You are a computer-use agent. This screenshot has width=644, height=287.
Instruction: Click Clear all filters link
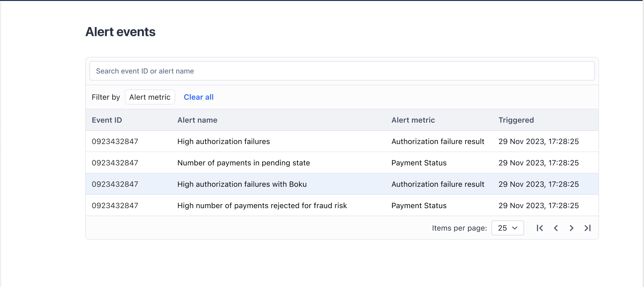click(x=199, y=97)
